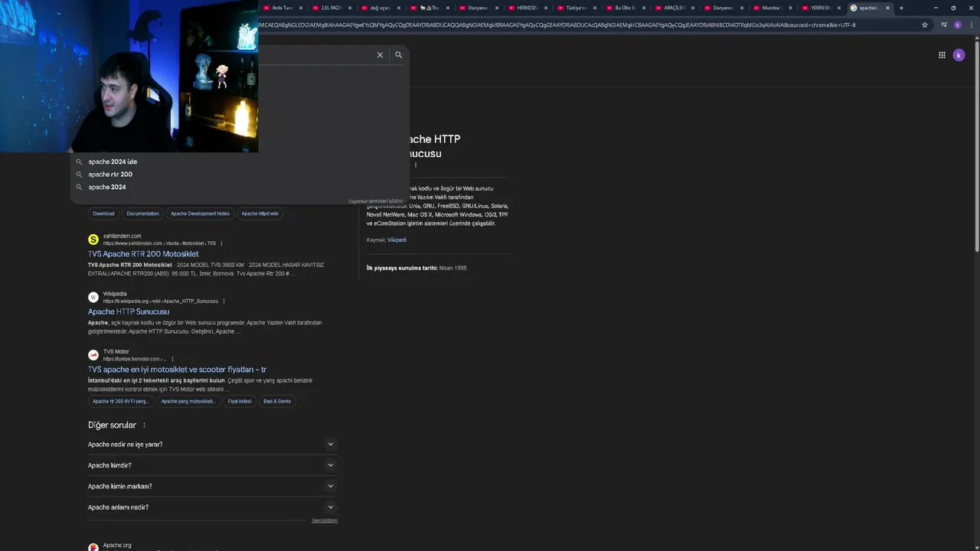Click inside the Google search input box
This screenshot has height=551, width=980.
click(x=314, y=55)
